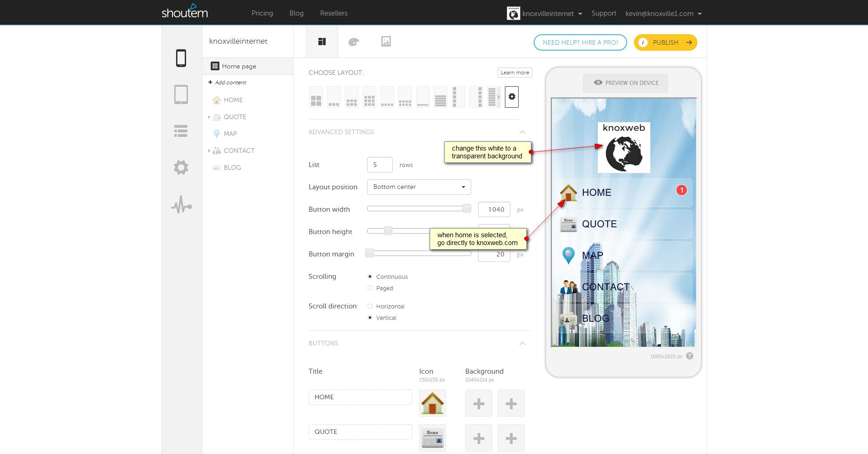Viewport: 868px width, 454px height.
Task: Collapse the Advanced Settings section
Action: pos(522,132)
